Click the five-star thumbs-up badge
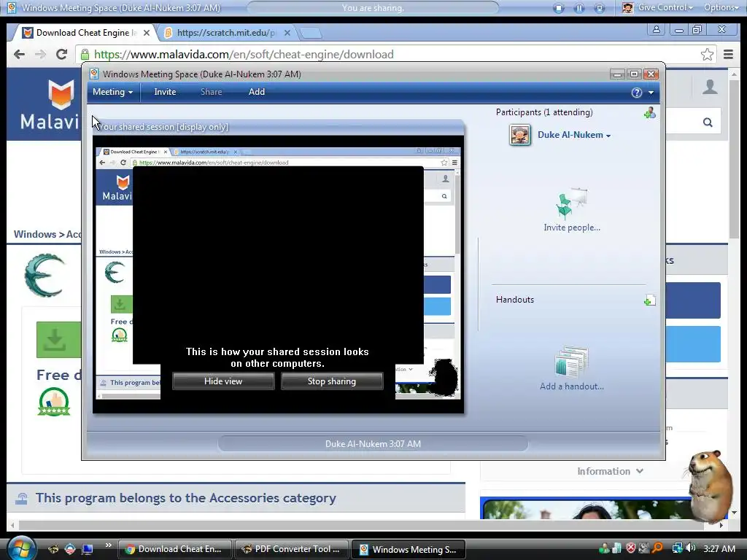 (x=54, y=402)
